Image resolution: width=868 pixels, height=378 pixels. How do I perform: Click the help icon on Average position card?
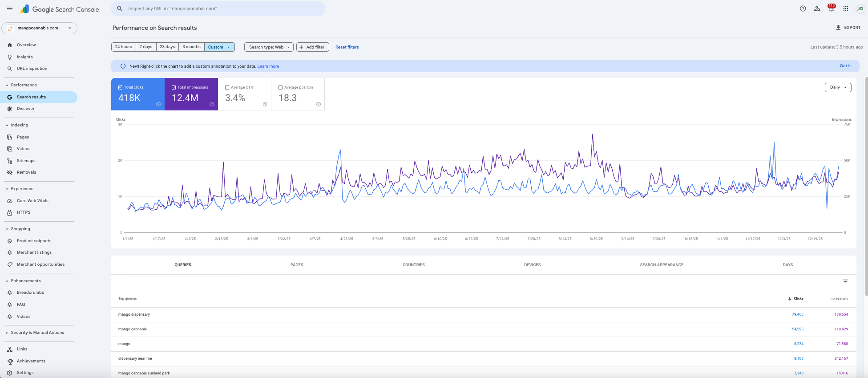click(x=319, y=104)
